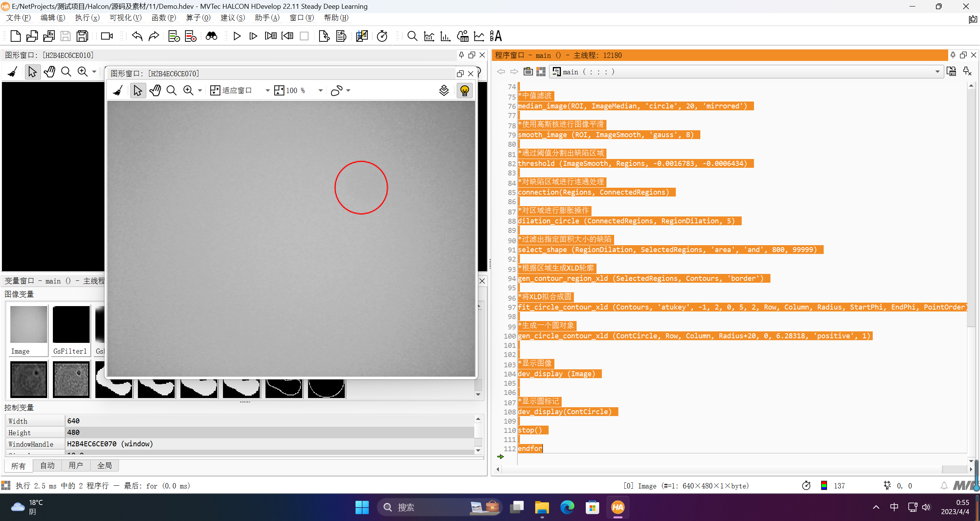Toggle the layers stack icon
980x521 pixels.
coord(444,90)
